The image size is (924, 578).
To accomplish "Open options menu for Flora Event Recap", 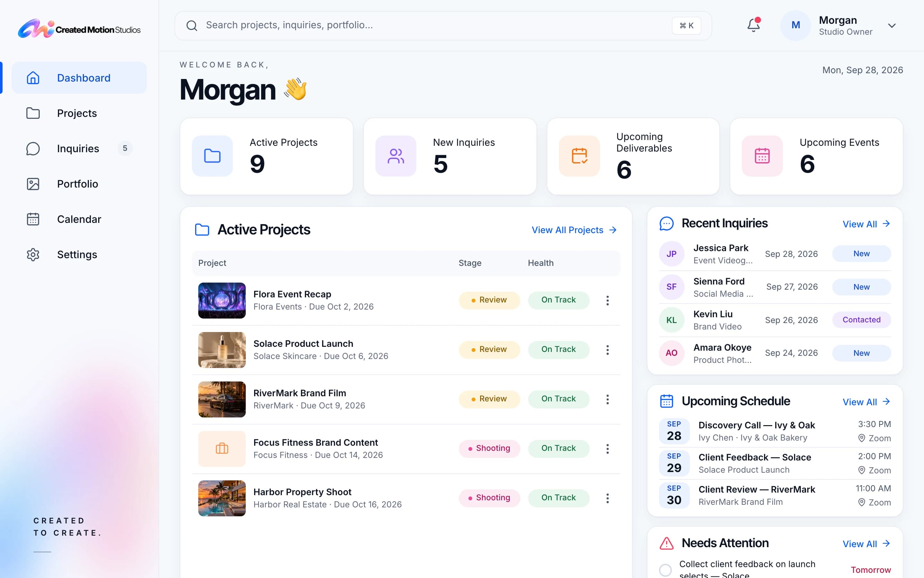I will [x=607, y=301].
